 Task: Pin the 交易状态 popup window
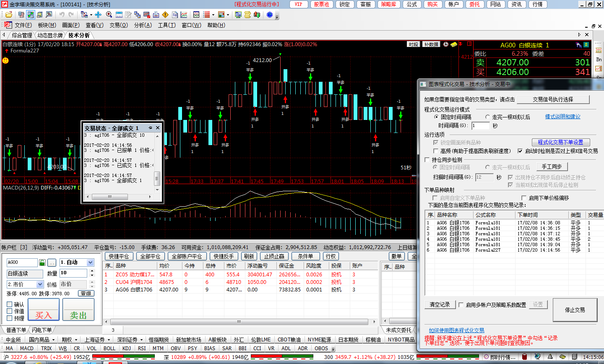(150, 128)
